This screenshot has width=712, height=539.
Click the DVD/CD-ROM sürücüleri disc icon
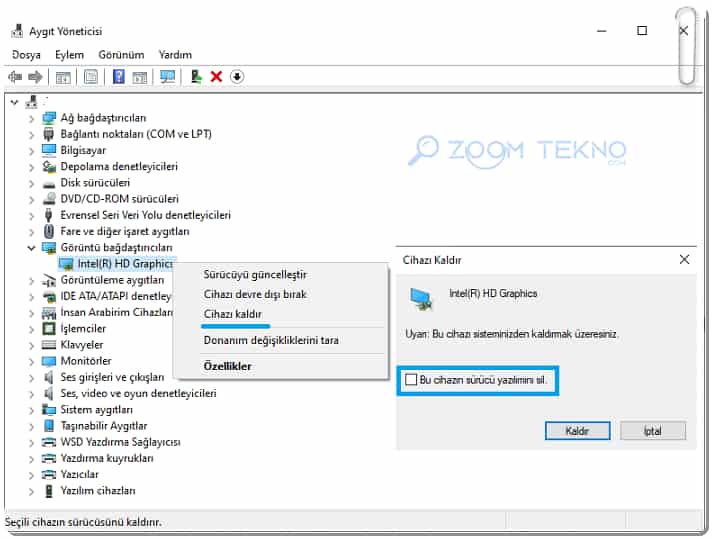coord(49,199)
